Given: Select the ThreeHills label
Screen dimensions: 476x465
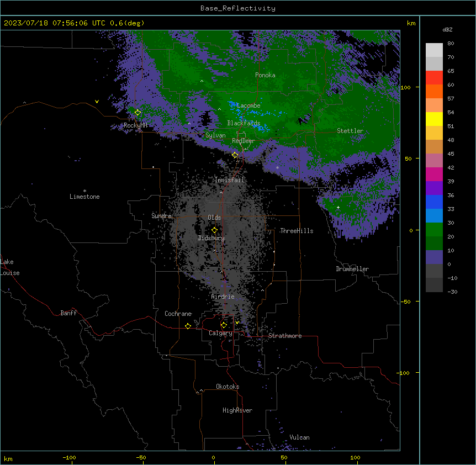Looking at the screenshot, I should 297,231.
